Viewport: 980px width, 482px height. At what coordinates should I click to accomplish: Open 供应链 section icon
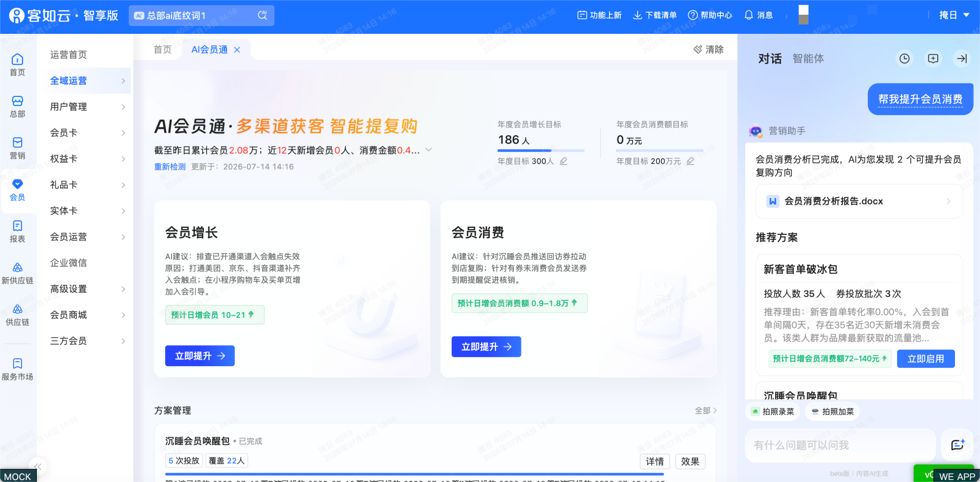pyautogui.click(x=18, y=315)
